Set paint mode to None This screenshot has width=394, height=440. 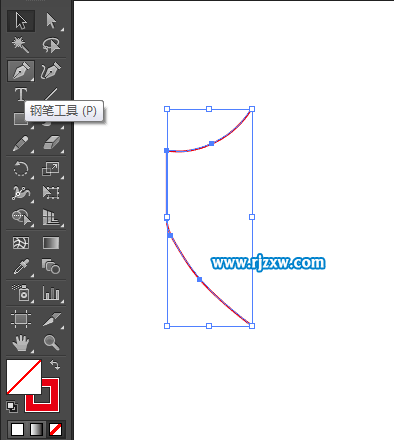[55, 429]
